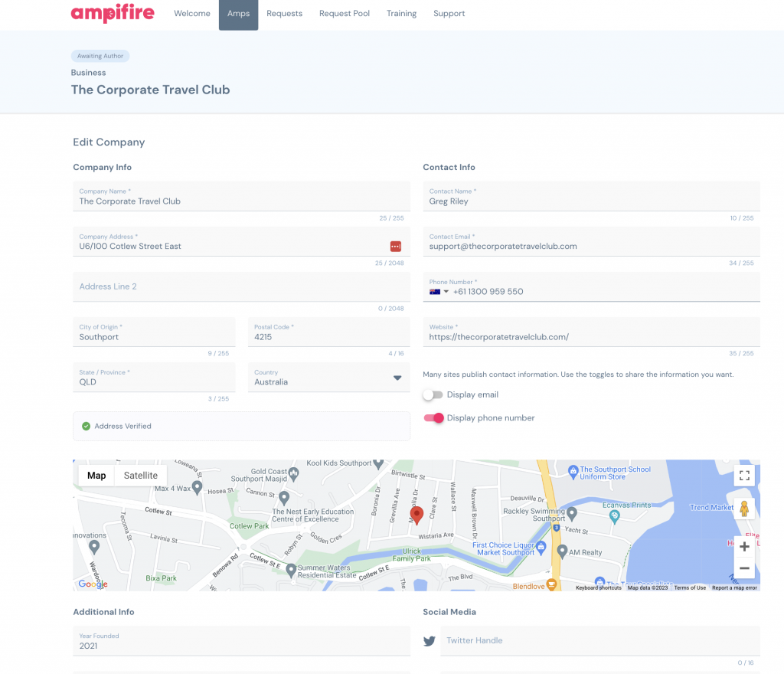
Task: Click Rackley Swimming Southport marker
Action: pos(572,513)
